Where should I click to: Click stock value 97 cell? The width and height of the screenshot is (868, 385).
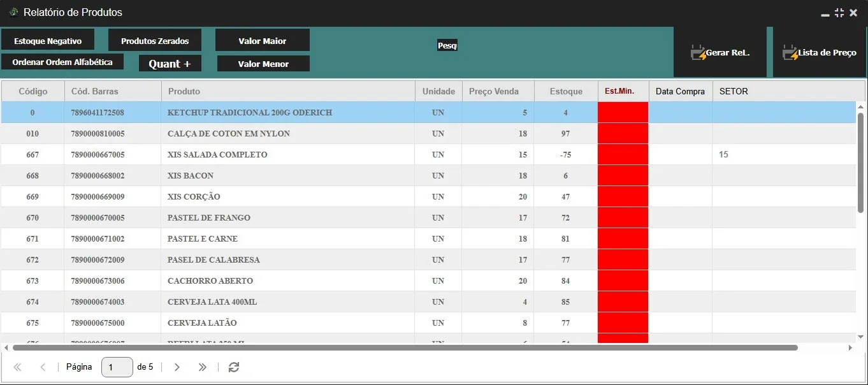[566, 133]
